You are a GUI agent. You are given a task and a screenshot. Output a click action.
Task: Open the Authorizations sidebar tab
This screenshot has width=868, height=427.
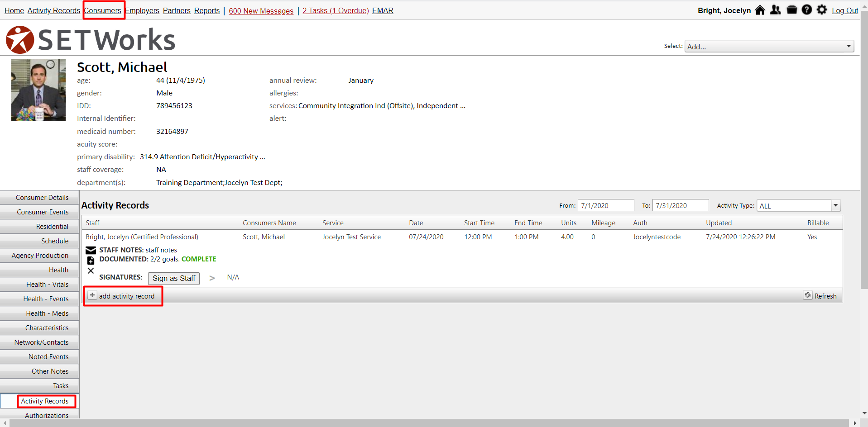coord(39,414)
